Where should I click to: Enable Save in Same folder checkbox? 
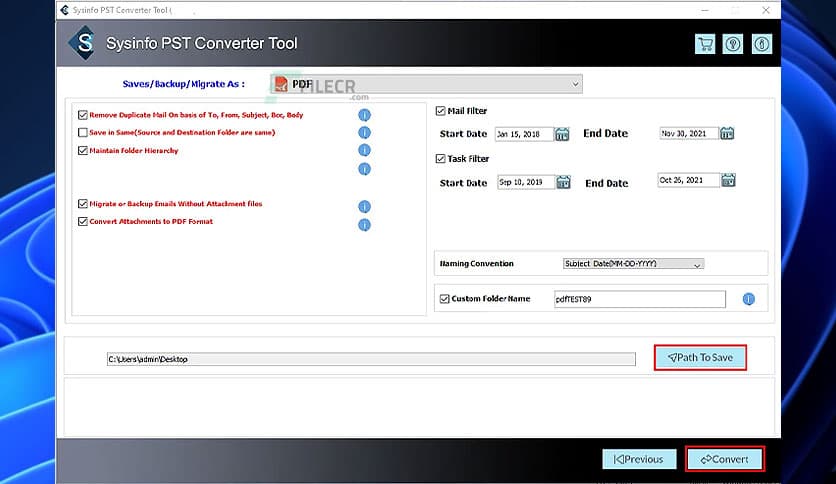click(x=83, y=132)
